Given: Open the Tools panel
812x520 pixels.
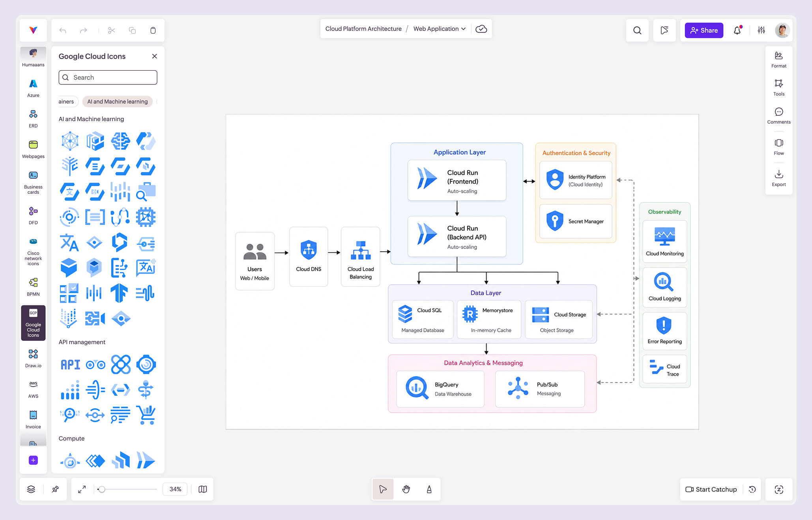Looking at the screenshot, I should 779,88.
